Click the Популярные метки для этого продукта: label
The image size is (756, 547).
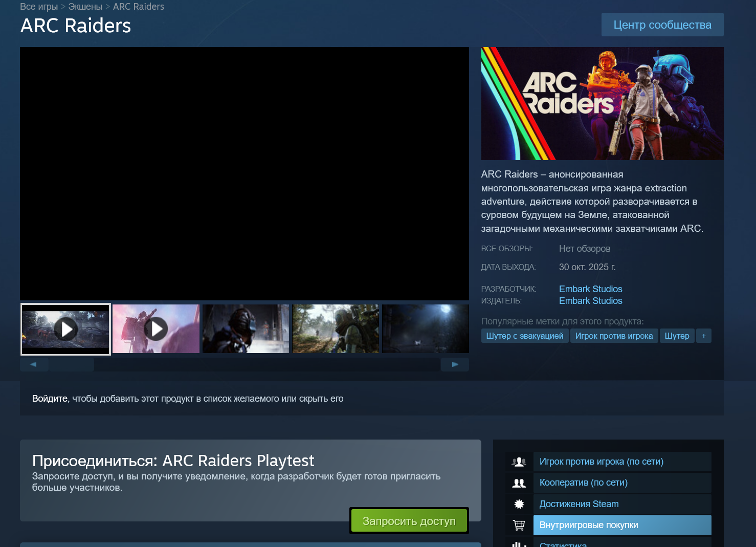point(563,321)
